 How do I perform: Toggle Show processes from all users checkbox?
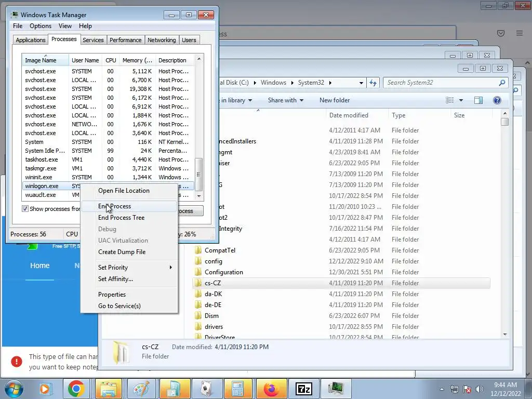pos(25,209)
